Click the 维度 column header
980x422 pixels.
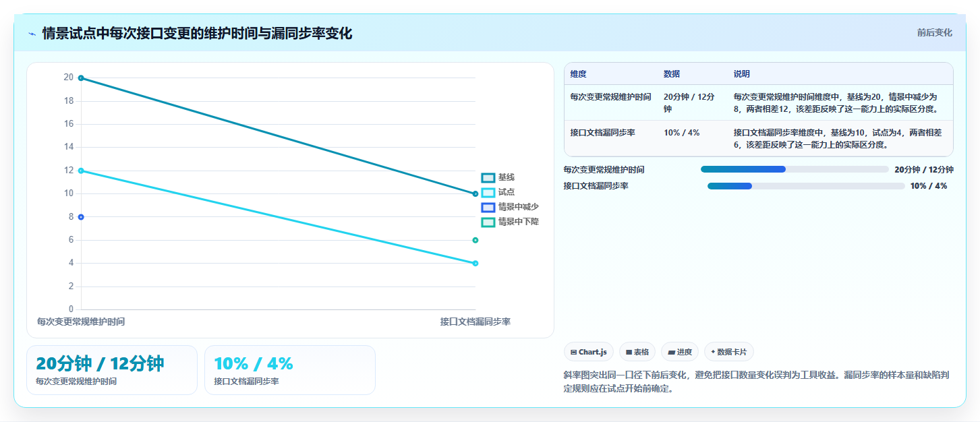(x=578, y=74)
